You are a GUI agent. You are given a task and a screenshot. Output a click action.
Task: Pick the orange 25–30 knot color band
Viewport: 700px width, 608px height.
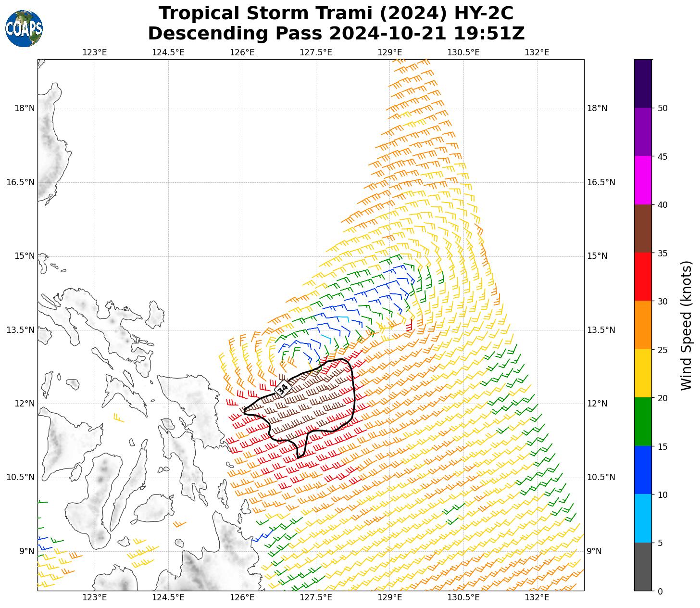[x=643, y=325]
